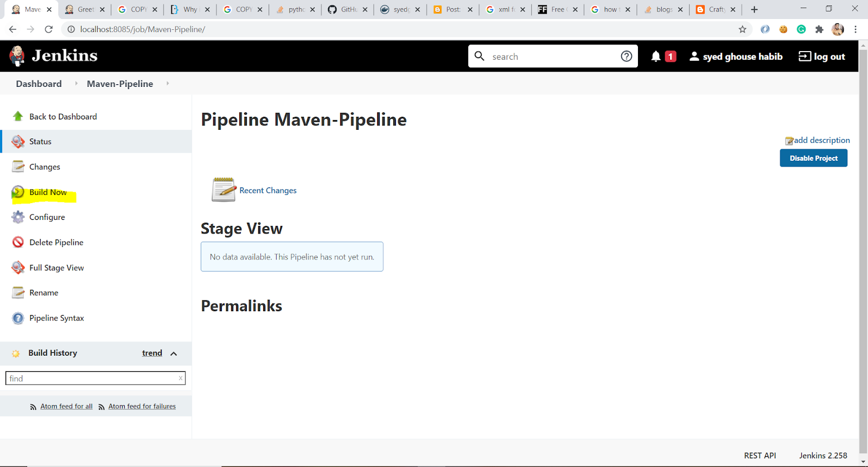Go to Dashboard breadcrumb
The width and height of the screenshot is (868, 467).
pos(39,84)
